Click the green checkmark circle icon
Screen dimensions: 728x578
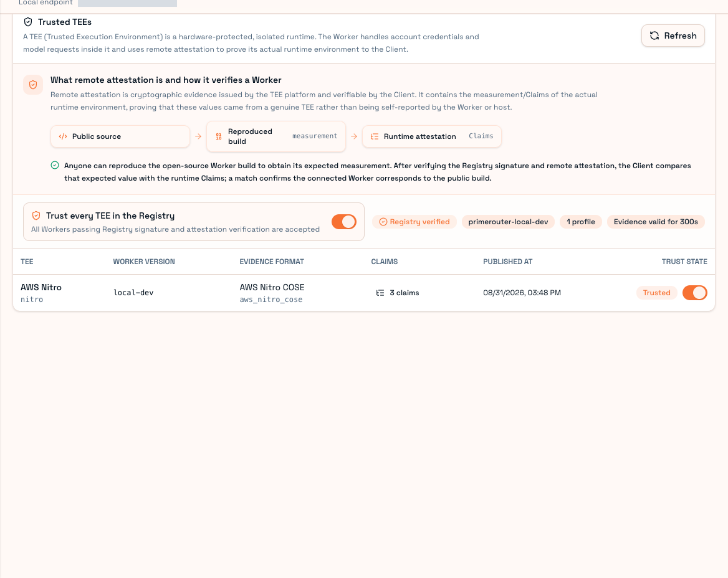55,165
